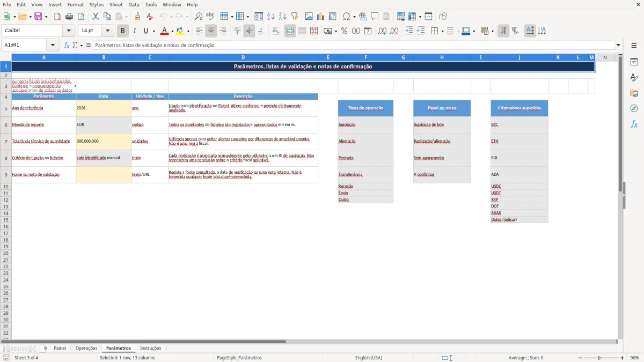This screenshot has height=362, width=644.
Task: Toggle Bold formatting
Action: pyautogui.click(x=123, y=31)
